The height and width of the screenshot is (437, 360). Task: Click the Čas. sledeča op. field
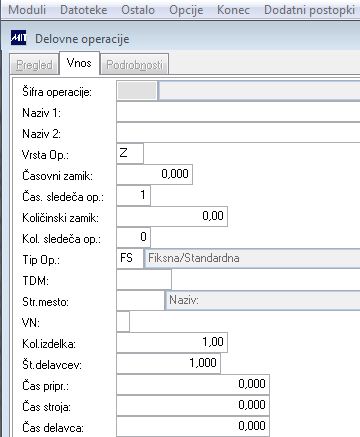[134, 195]
